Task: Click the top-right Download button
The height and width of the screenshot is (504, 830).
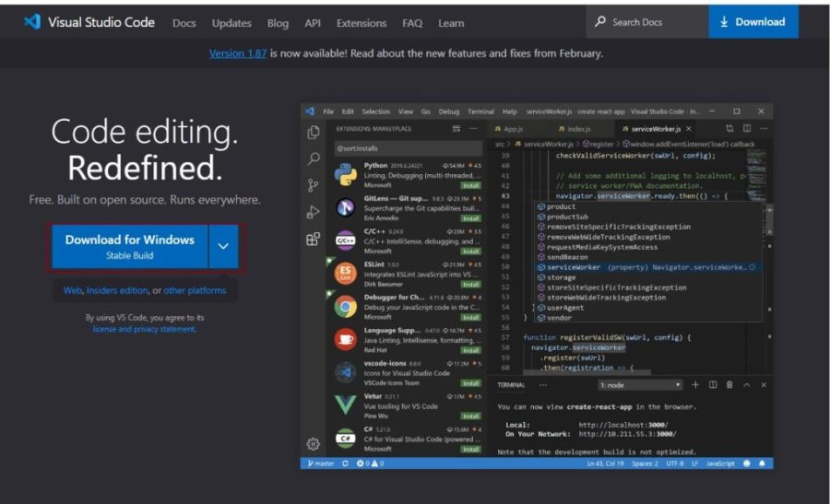Action: click(x=753, y=22)
